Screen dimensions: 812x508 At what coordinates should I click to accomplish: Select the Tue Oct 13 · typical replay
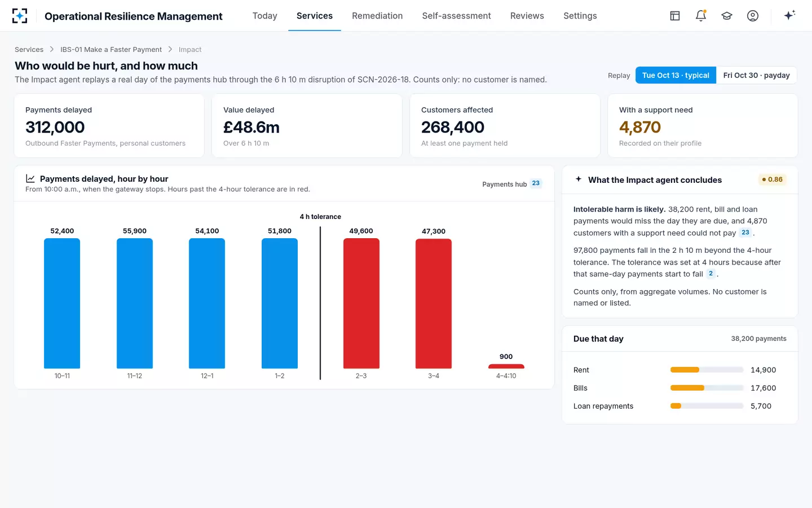[676, 75]
